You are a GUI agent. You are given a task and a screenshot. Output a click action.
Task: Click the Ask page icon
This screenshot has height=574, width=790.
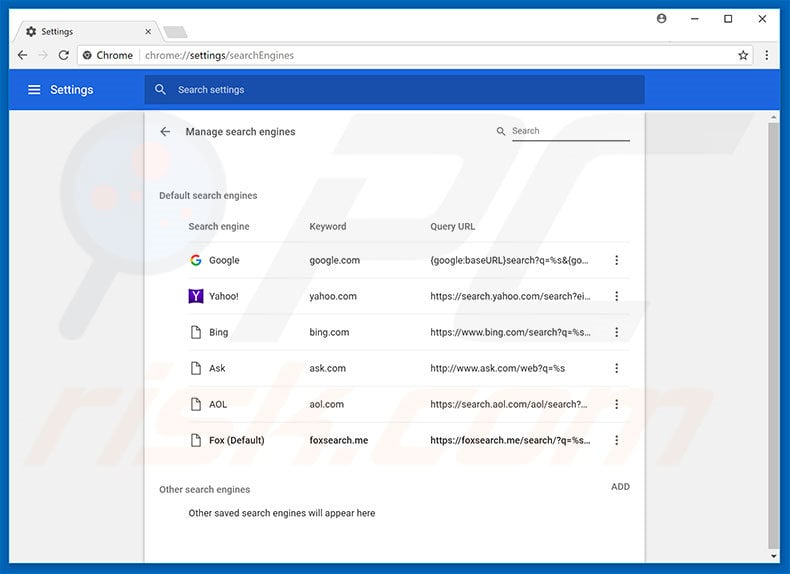(x=195, y=368)
